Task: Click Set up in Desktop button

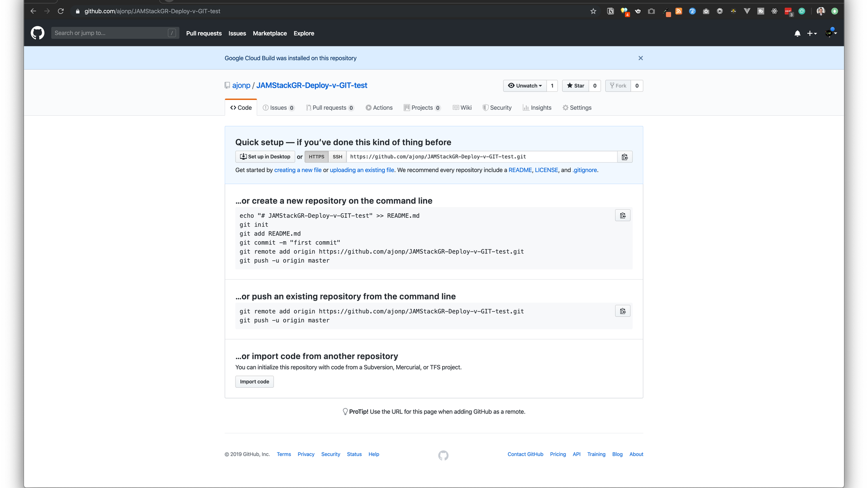Action: coord(265,157)
